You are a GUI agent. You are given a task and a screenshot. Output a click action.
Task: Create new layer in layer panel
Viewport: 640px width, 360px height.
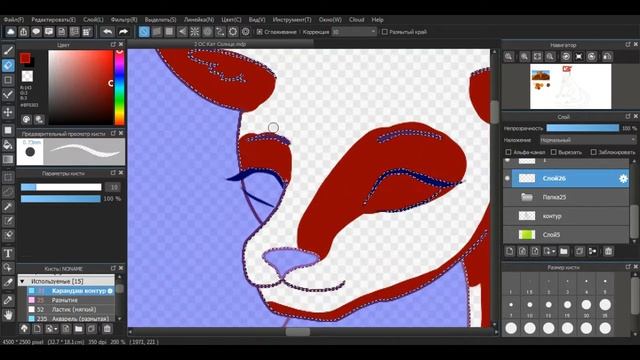[x=510, y=251]
